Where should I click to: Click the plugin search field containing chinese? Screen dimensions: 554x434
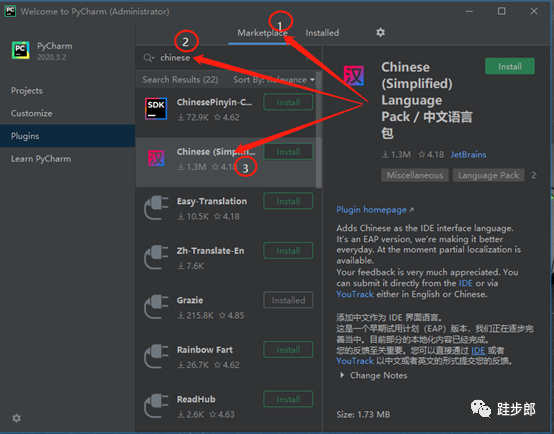[228, 58]
